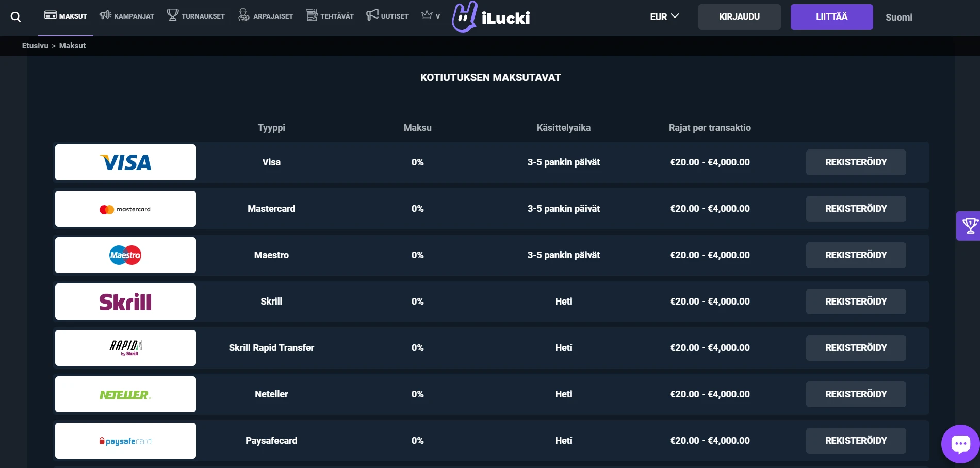
Task: Click the Kirjaudu login button
Action: [x=739, y=17]
